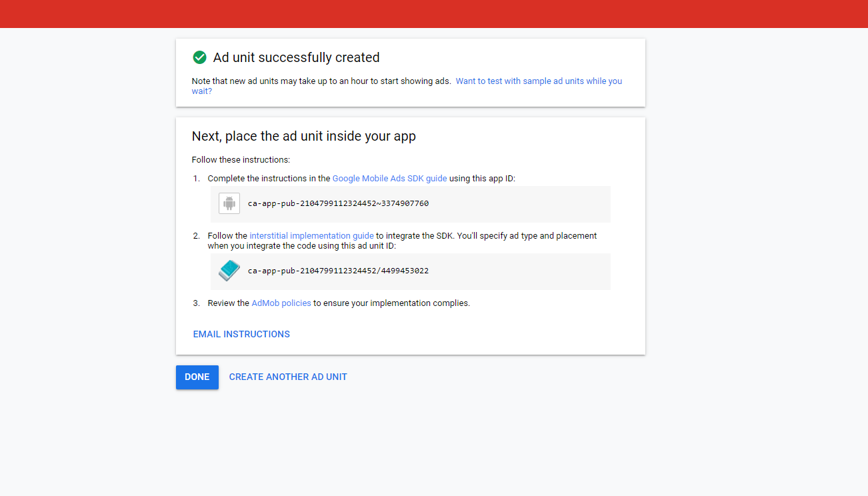
Task: Click the red header bar at the top
Action: [434, 13]
